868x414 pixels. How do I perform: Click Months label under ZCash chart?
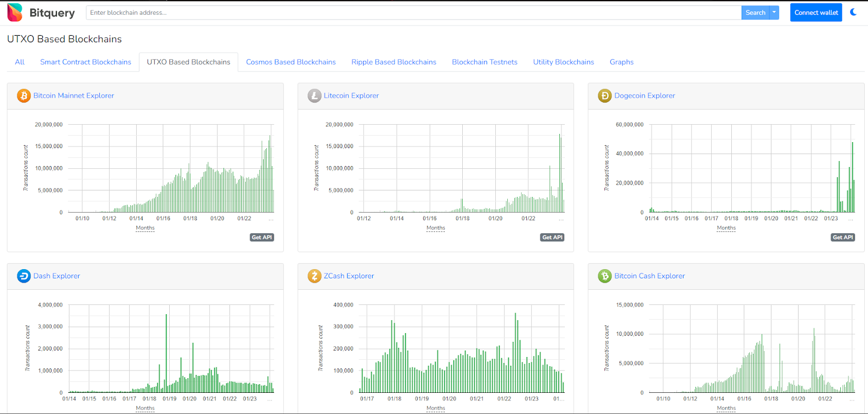(436, 408)
